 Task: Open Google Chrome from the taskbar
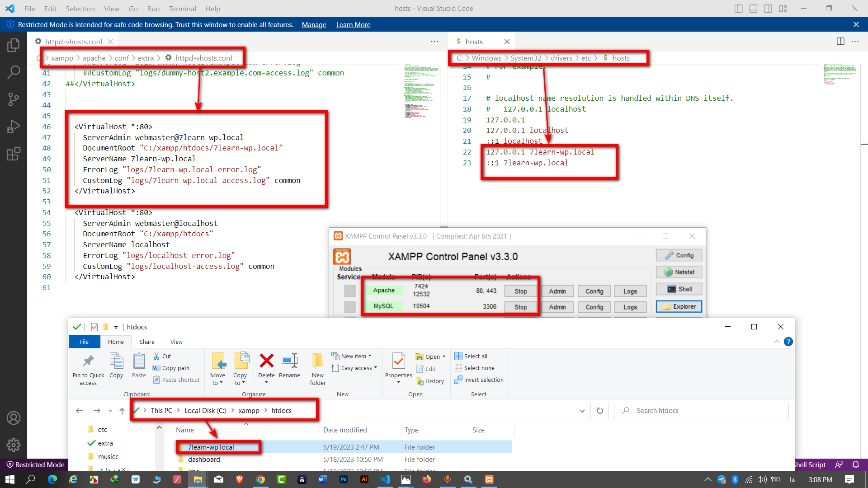coord(260,479)
